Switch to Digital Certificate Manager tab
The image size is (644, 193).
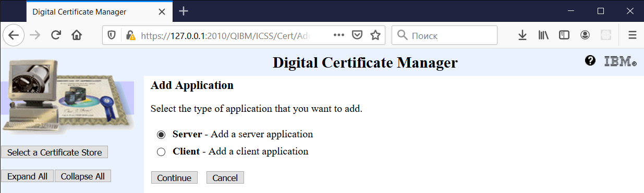(x=99, y=11)
